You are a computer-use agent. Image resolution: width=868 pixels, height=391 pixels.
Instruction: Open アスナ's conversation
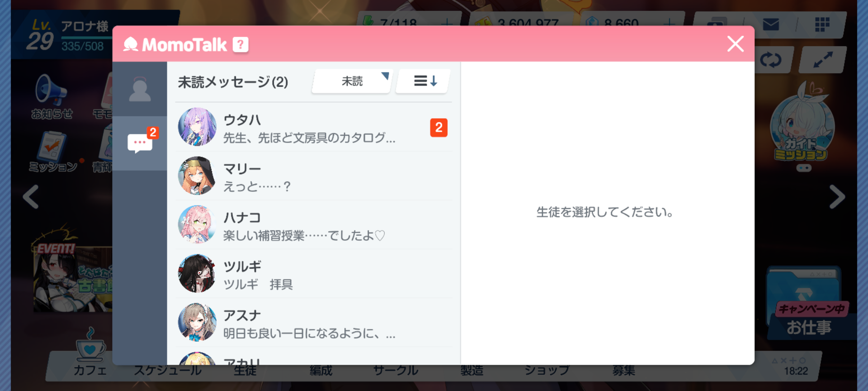pyautogui.click(x=314, y=323)
